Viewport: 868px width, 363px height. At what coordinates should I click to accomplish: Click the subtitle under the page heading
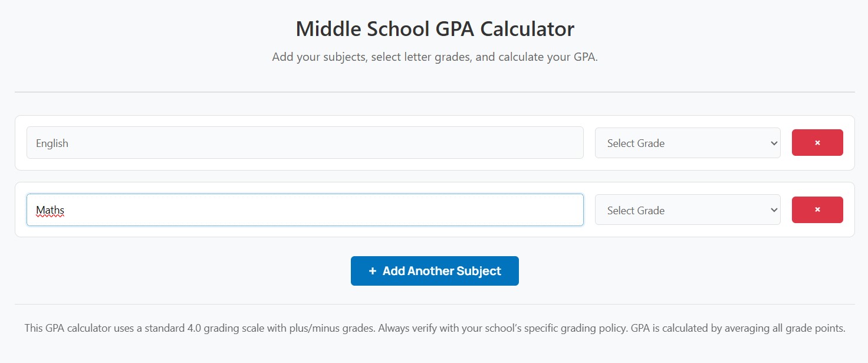[435, 57]
